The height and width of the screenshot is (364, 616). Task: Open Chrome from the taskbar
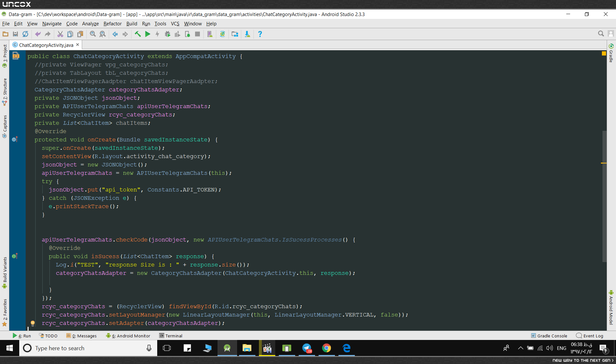click(x=327, y=348)
